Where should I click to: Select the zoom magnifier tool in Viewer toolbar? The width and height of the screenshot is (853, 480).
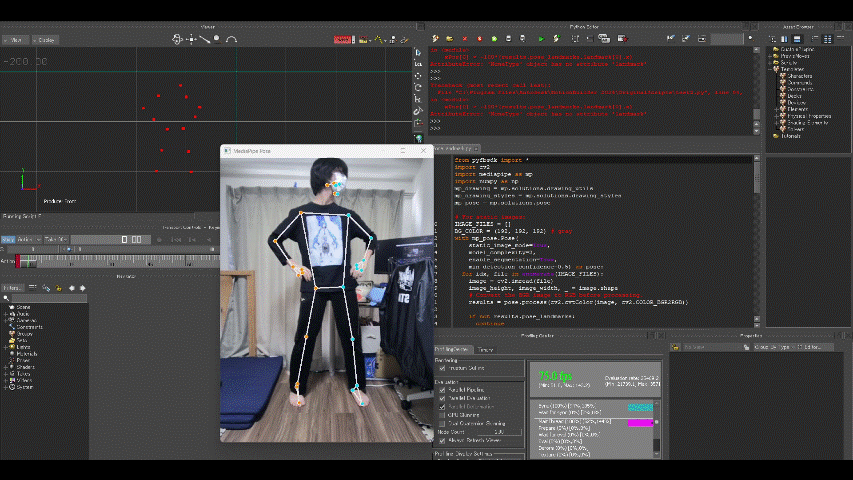217,39
